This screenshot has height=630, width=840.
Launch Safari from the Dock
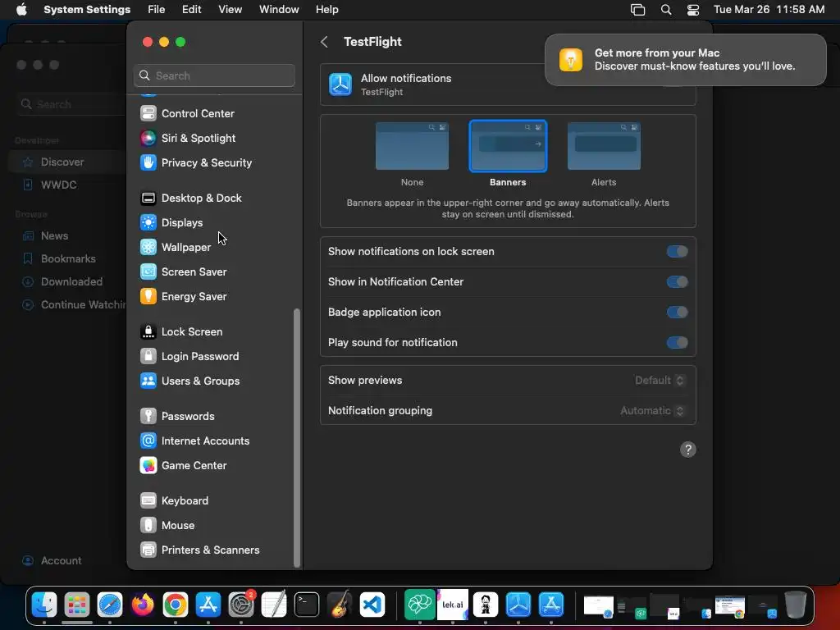point(110,605)
